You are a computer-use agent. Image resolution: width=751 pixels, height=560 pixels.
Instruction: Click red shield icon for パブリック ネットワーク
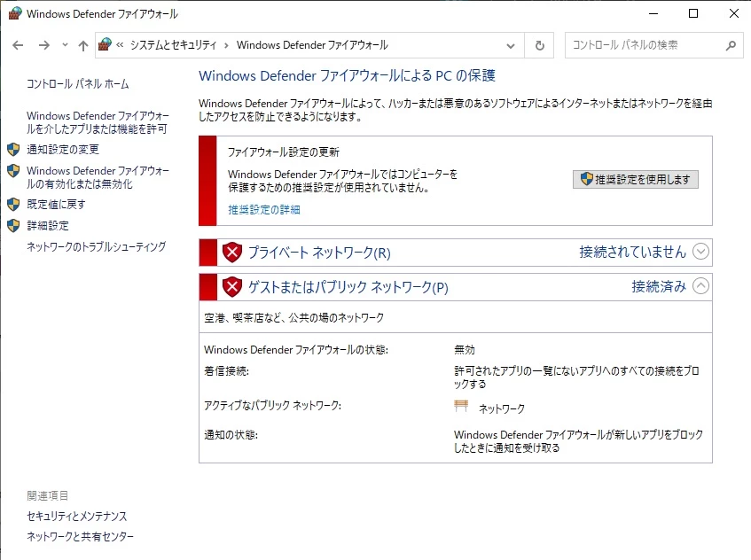pos(232,287)
